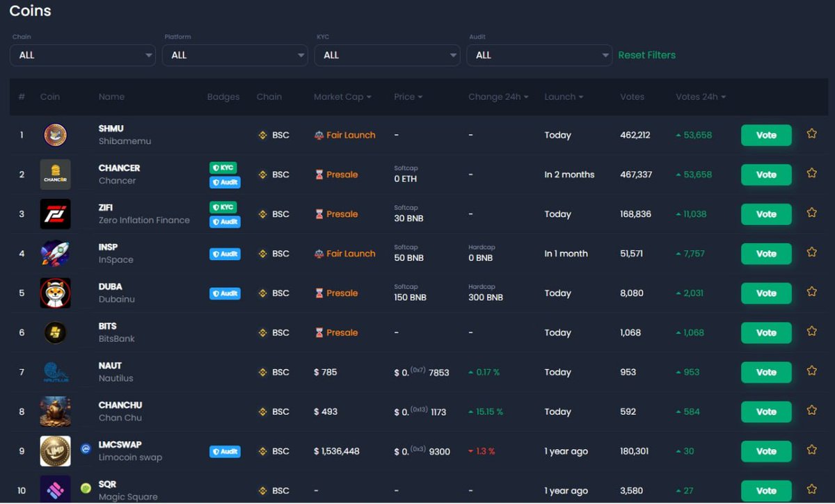Click the Magic Square logo

[55, 489]
